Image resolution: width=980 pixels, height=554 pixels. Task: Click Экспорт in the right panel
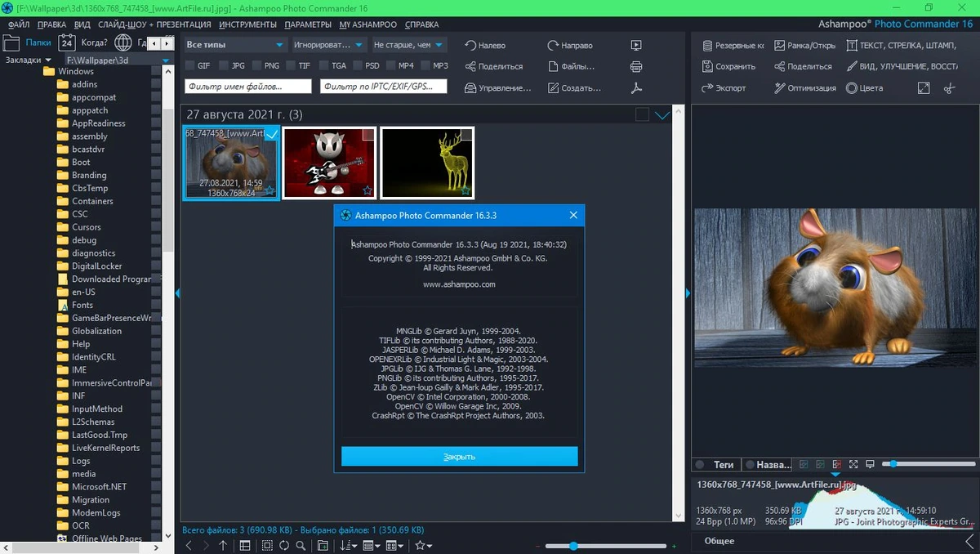pyautogui.click(x=724, y=87)
